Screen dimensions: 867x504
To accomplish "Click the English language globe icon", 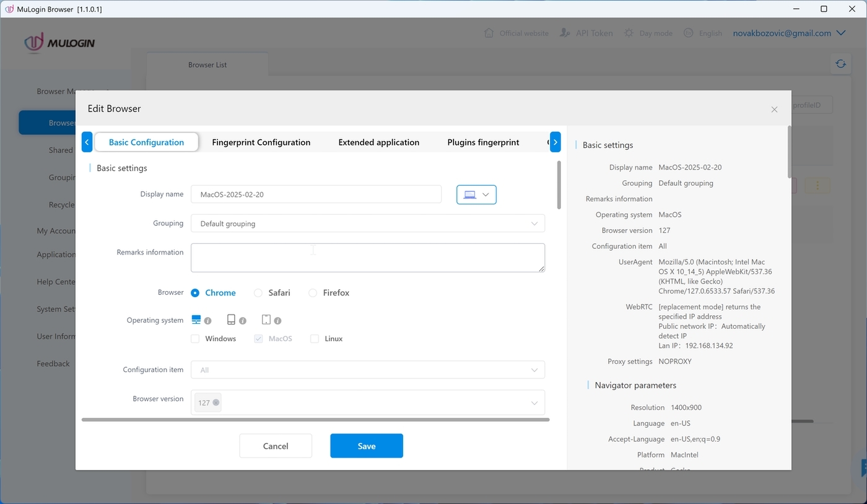I will click(688, 33).
